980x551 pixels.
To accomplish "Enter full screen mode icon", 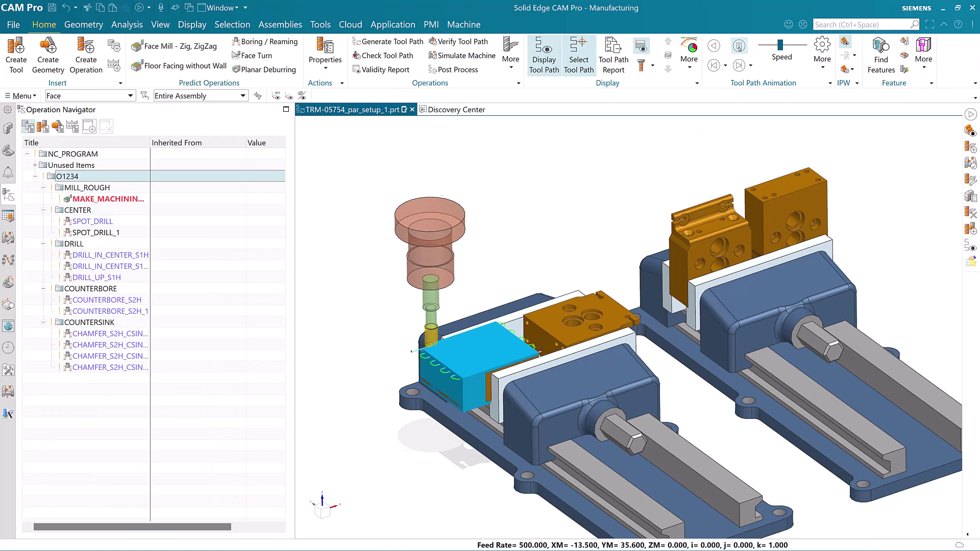I will [x=929, y=24].
